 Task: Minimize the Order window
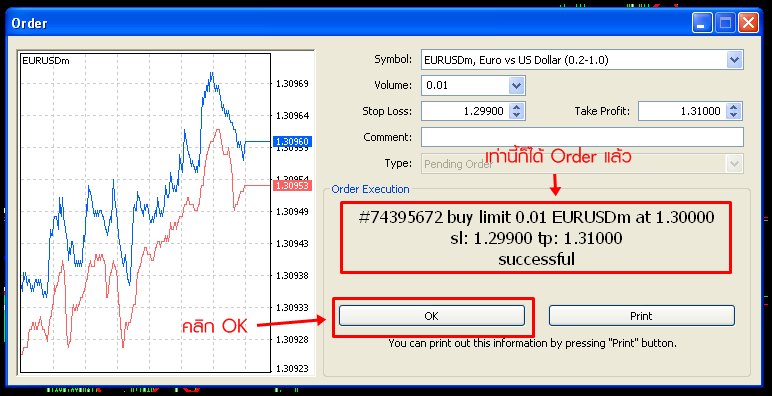[x=702, y=23]
